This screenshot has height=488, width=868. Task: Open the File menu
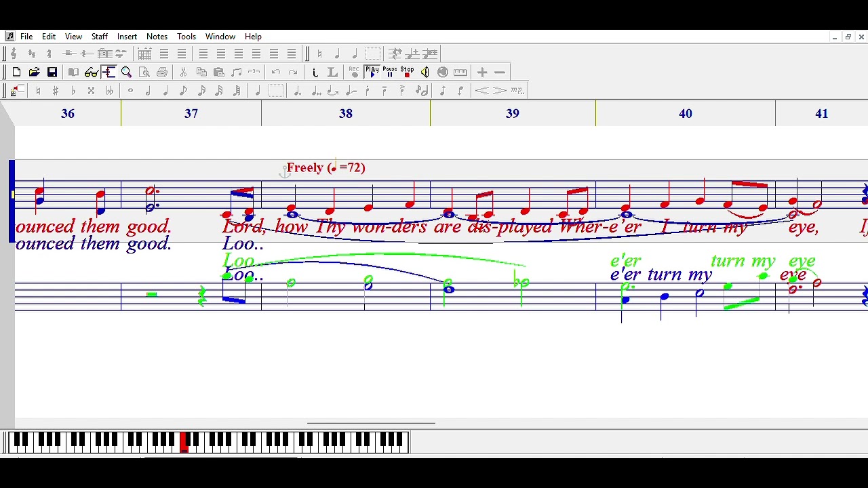[x=26, y=37]
